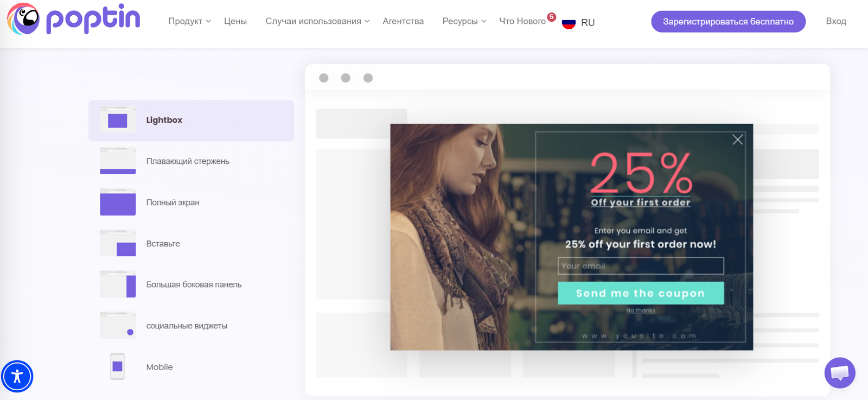Pick the Mobile phone popup icon
This screenshot has width=868, height=400.
[117, 367]
